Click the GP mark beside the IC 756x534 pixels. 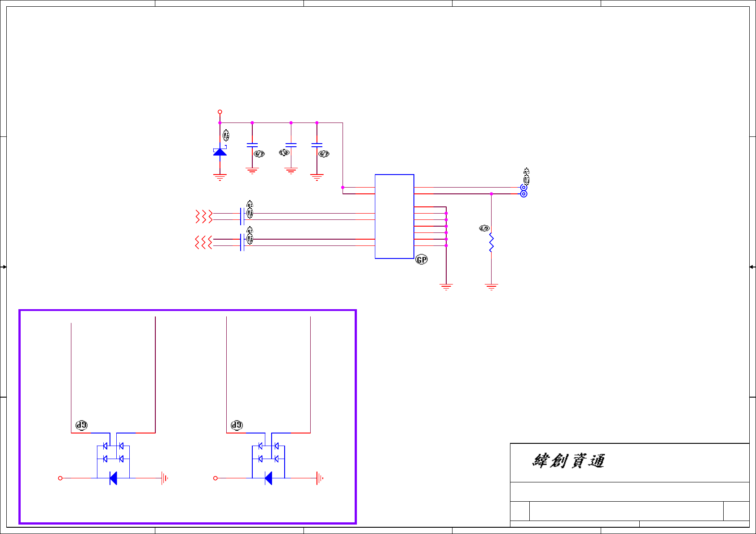tap(422, 259)
